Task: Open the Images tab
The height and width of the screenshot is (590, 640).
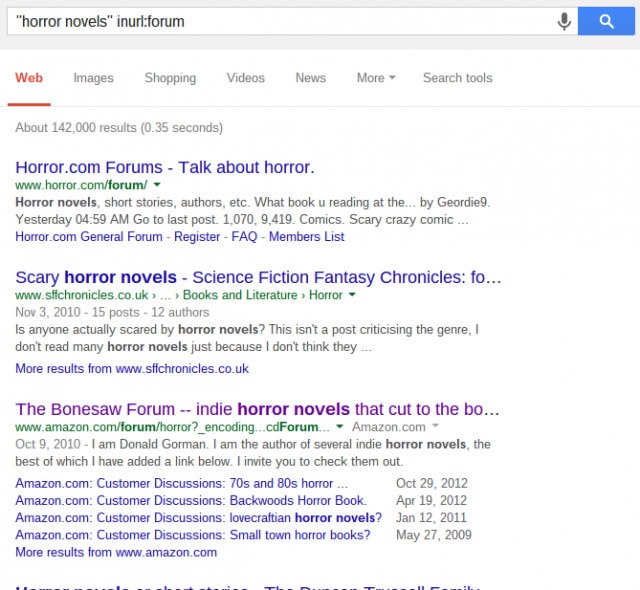Action: point(93,78)
